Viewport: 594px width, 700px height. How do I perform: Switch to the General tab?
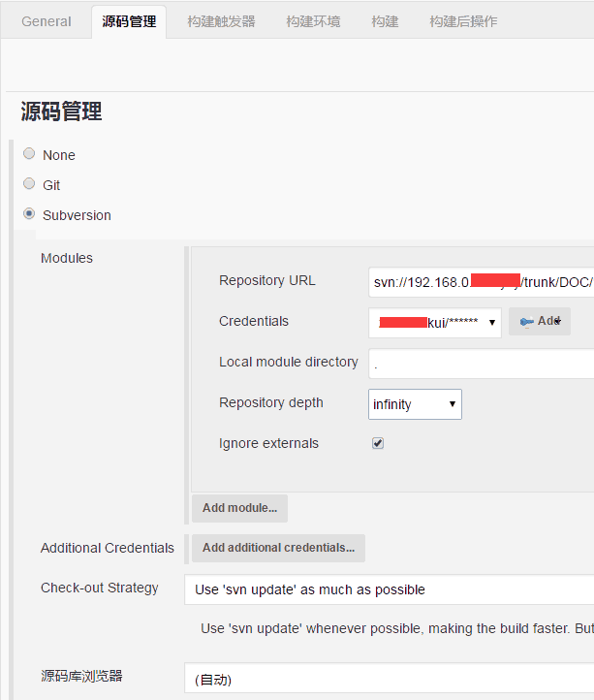click(47, 21)
